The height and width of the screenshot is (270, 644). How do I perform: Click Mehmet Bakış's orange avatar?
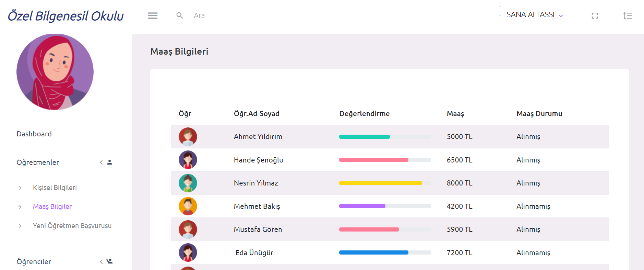(x=188, y=206)
